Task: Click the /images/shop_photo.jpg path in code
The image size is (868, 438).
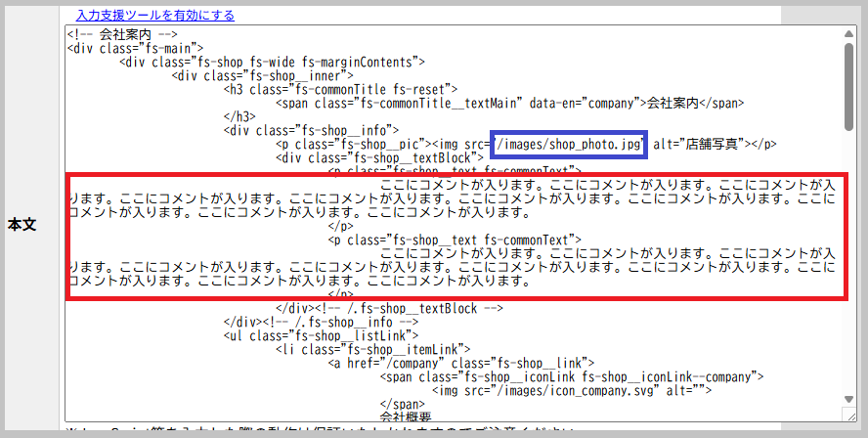Action: [569, 145]
